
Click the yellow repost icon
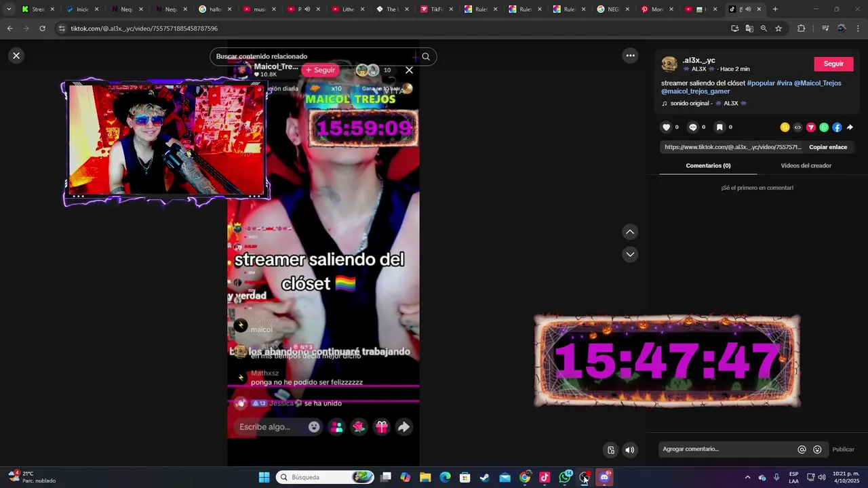[785, 127]
